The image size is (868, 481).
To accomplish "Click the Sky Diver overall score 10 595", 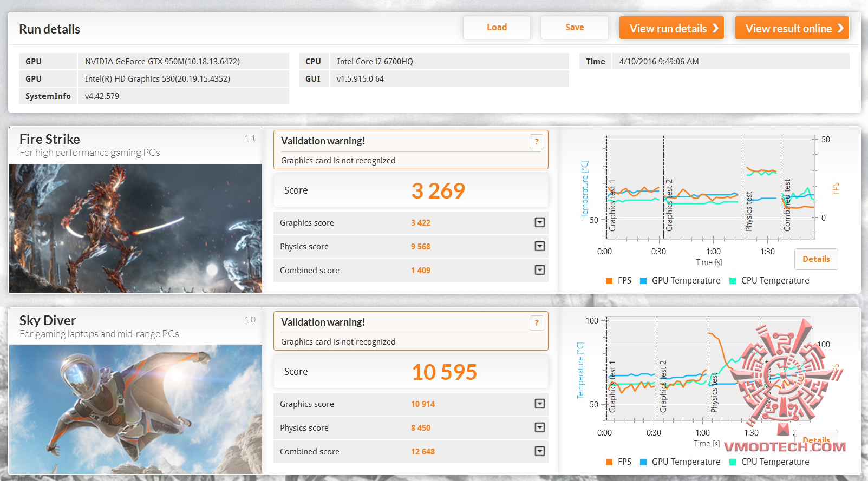I will coord(444,372).
